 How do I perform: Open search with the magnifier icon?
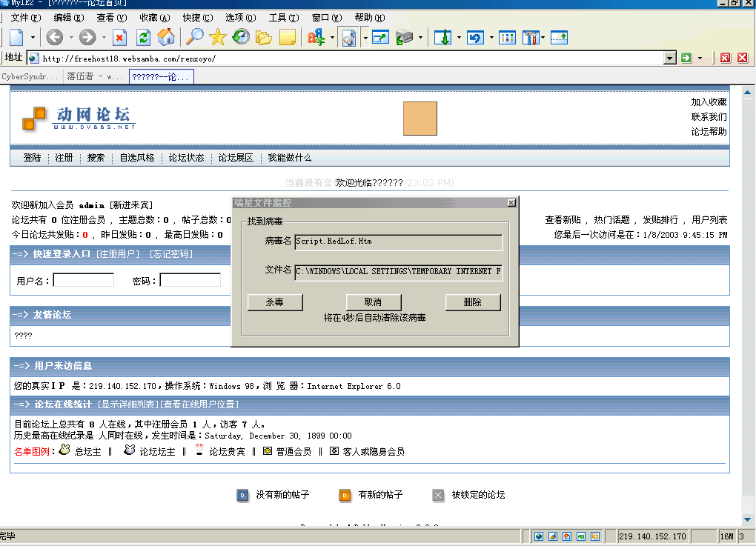pos(195,37)
